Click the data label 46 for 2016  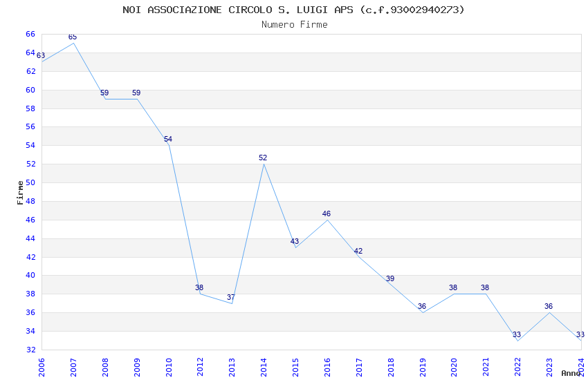[327, 213]
